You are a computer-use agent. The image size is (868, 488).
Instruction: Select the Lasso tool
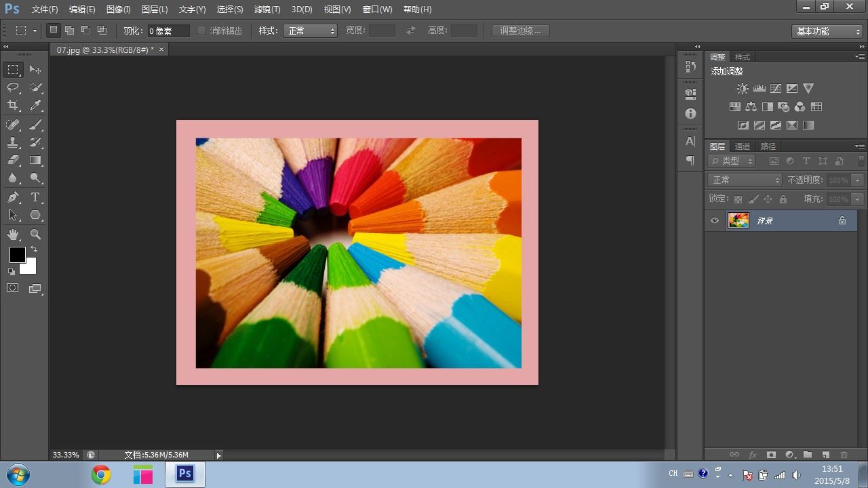13,87
